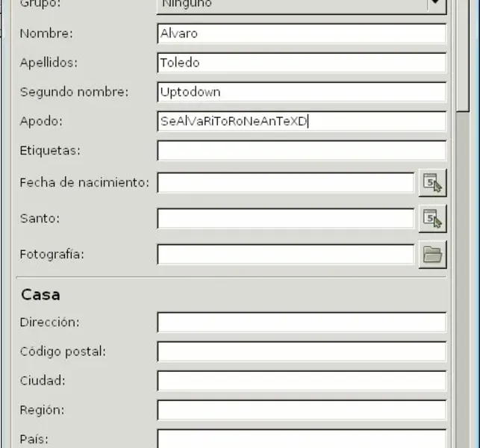Viewport: 480px width, 448px height.
Task: Click the Apellidos field containing Toledo
Action: click(x=302, y=63)
